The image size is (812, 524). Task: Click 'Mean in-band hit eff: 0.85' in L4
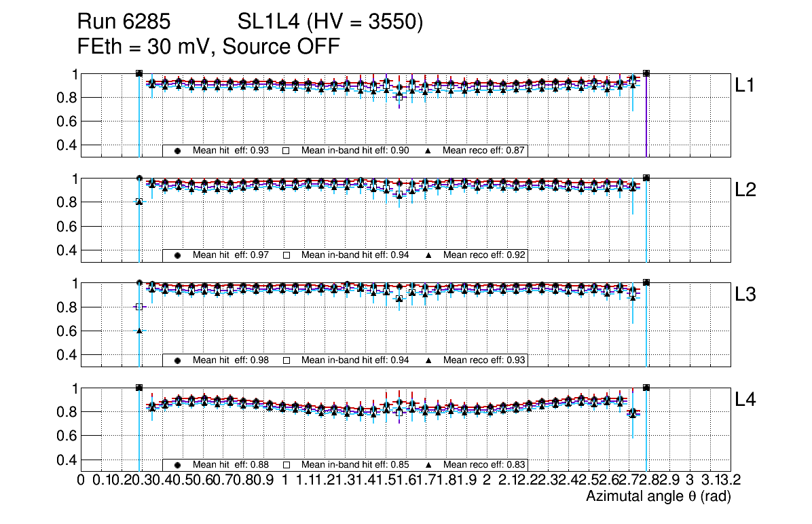coord(355,465)
